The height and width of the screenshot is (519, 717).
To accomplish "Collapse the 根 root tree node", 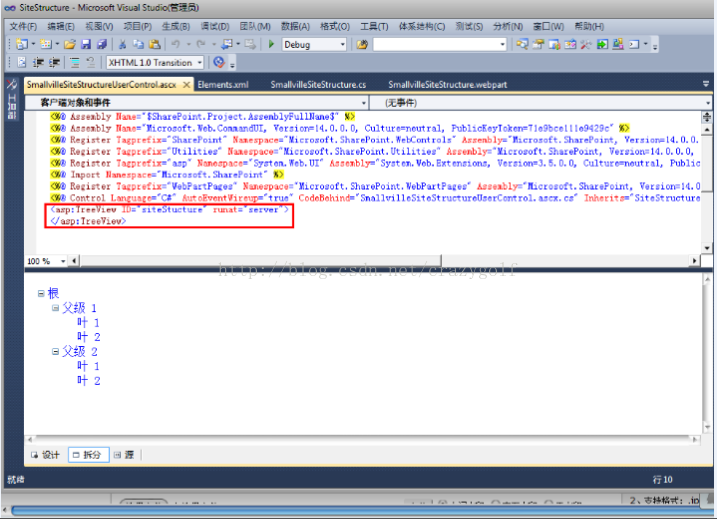I will pyautogui.click(x=41, y=293).
